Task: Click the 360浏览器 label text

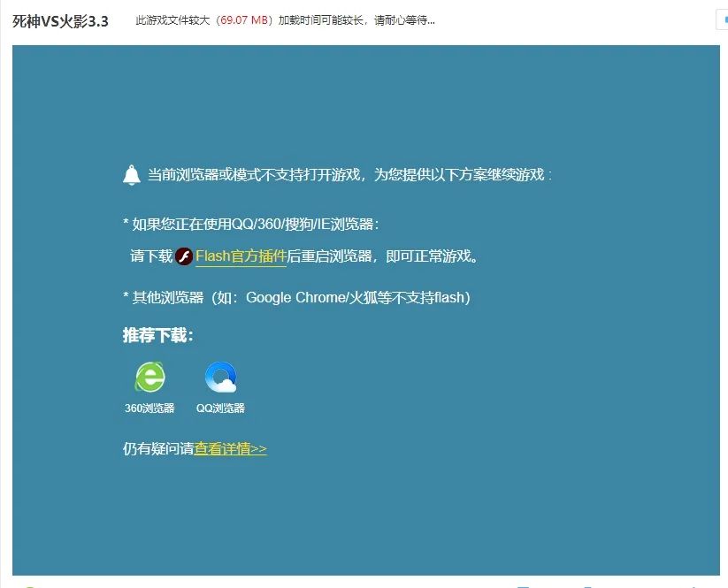Action: tap(149, 408)
